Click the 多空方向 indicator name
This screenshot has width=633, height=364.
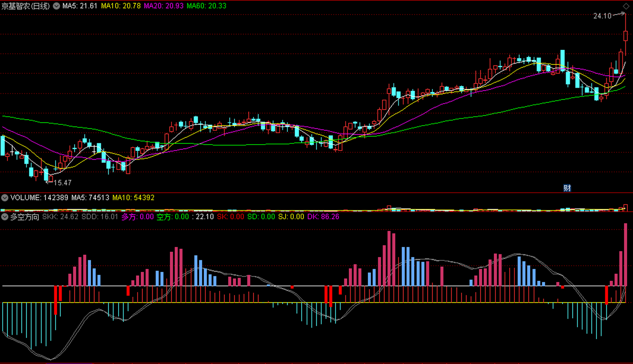pyautogui.click(x=25, y=217)
